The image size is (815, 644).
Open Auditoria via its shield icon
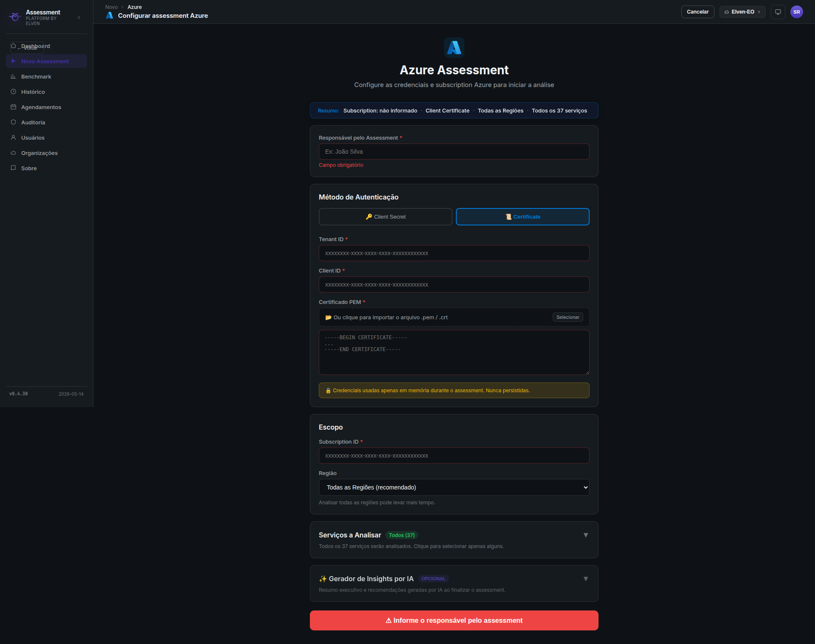click(13, 122)
